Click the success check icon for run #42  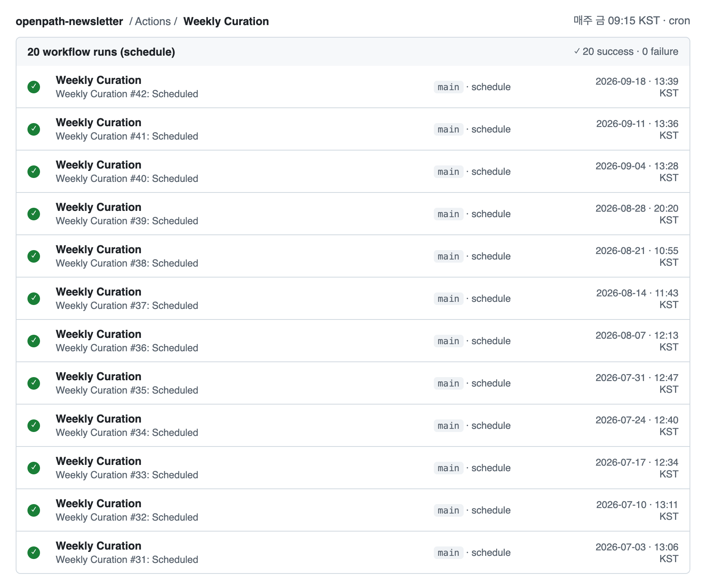[34, 87]
